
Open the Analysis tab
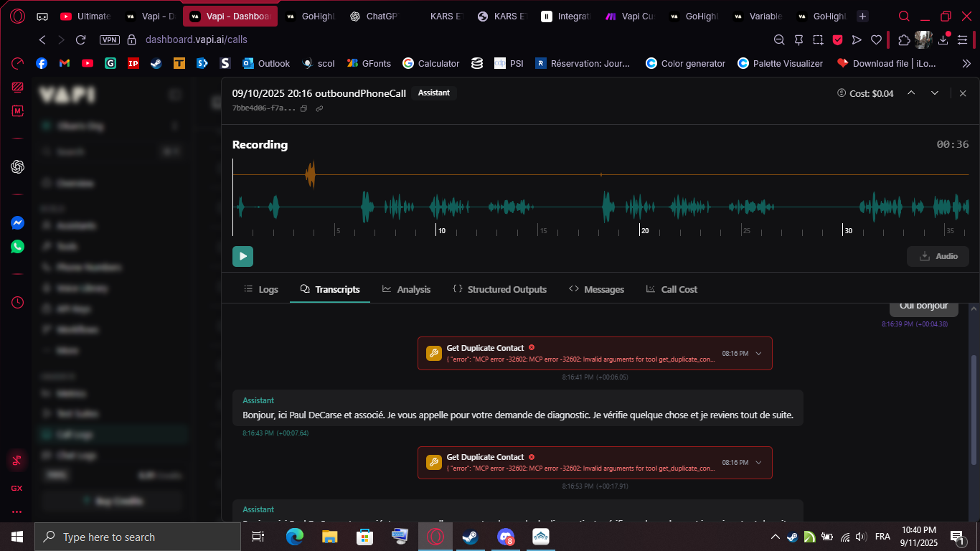[x=406, y=289]
